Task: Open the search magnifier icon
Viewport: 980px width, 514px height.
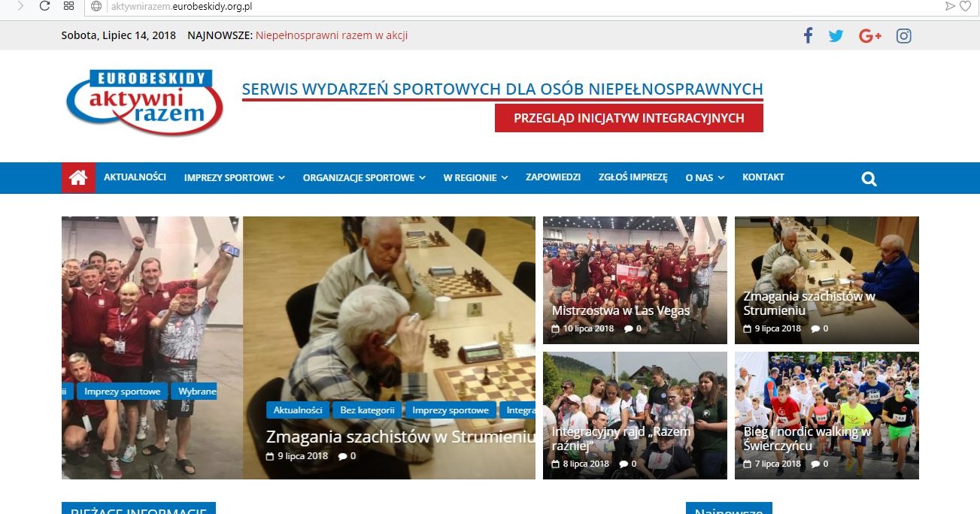Action: click(869, 179)
